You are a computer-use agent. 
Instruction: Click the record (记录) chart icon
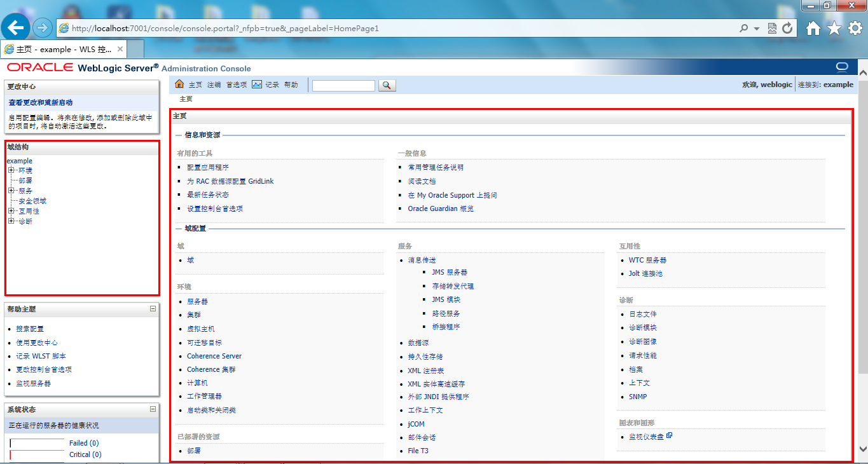tap(257, 85)
